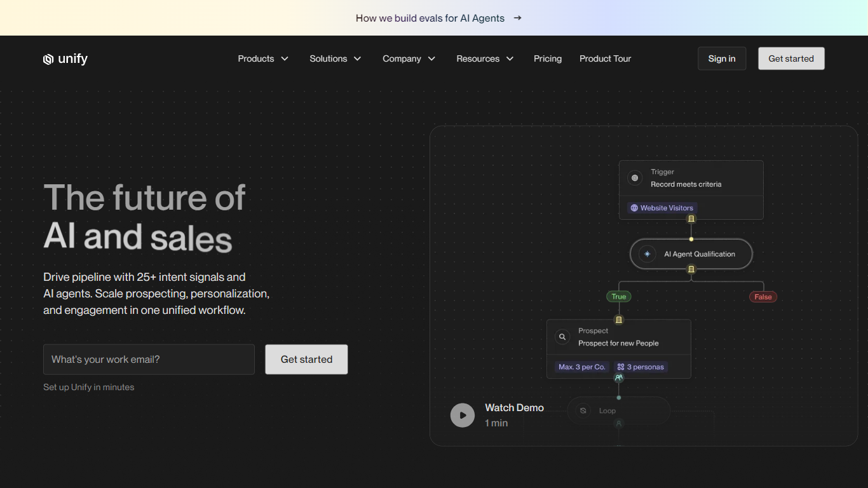Play the Watch Demo video
Screen dimensions: 868x488
pos(463,416)
